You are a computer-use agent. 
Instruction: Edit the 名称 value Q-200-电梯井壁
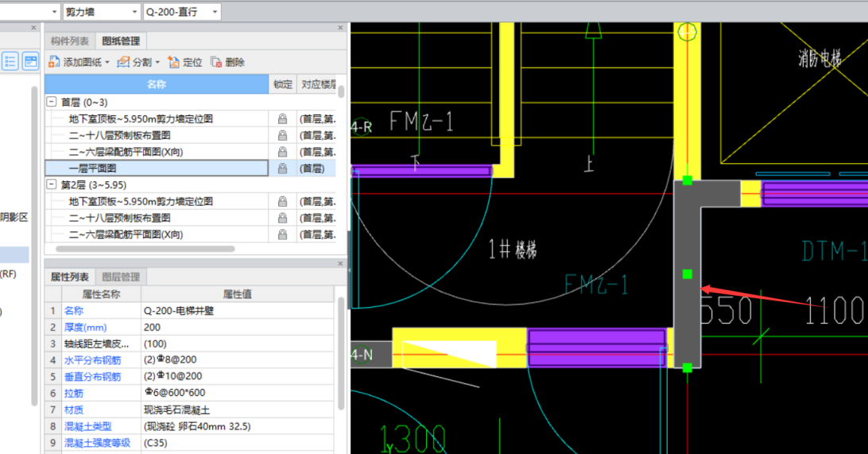point(238,311)
